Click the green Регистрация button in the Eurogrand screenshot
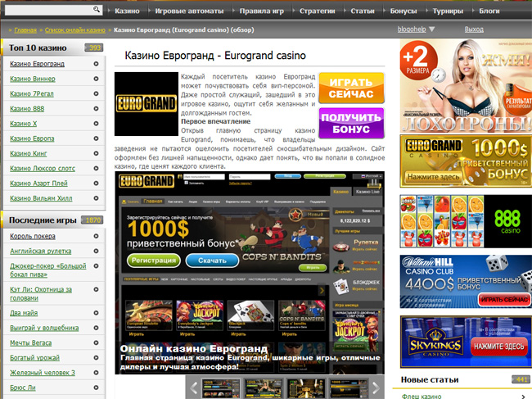The width and height of the screenshot is (532, 399). [x=154, y=261]
